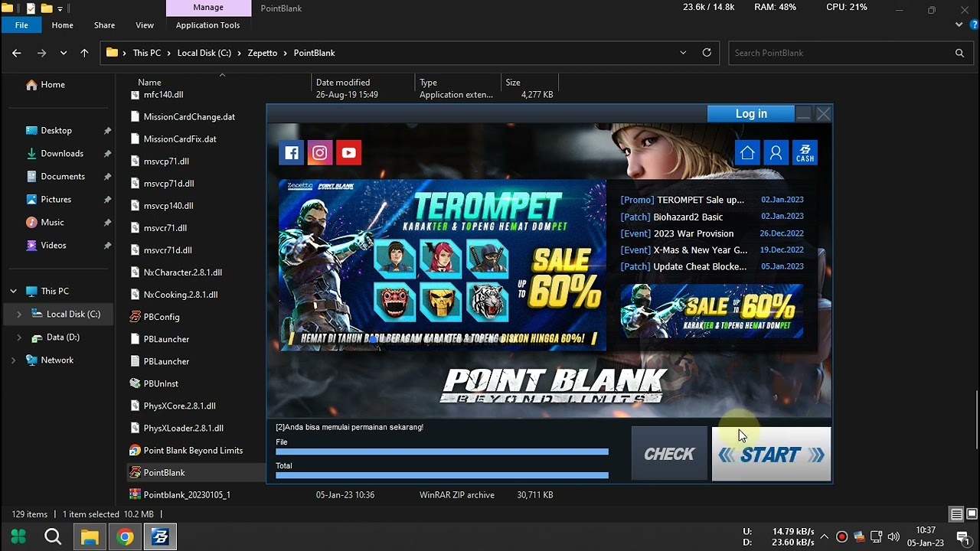The image size is (980, 551).
Task: Select the PBConfig file
Action: tap(162, 317)
